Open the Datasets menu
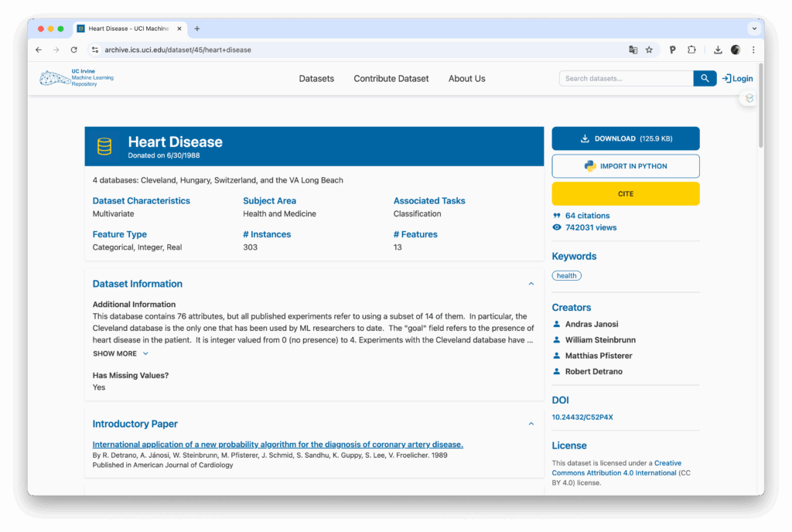 [316, 78]
